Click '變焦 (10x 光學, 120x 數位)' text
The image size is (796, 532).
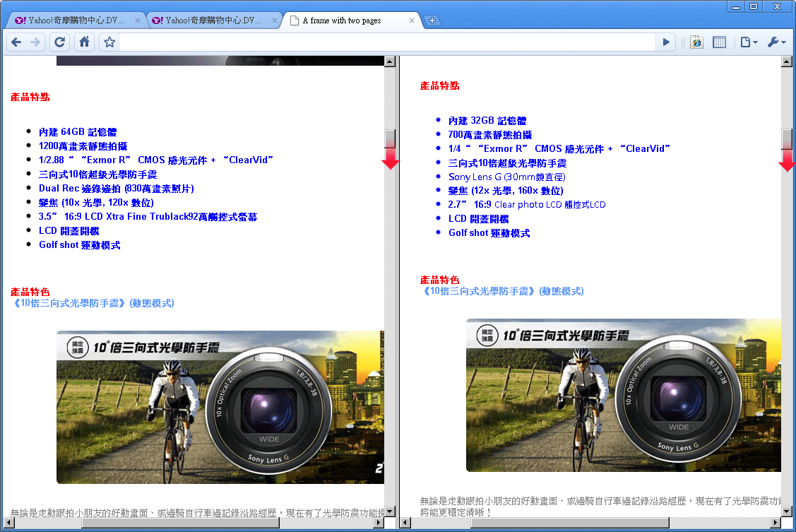click(96, 203)
